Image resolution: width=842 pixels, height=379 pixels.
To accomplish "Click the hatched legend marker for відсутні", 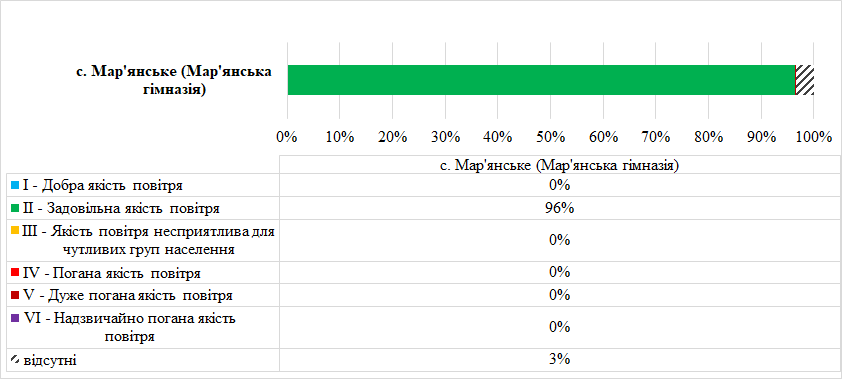I will [x=14, y=360].
